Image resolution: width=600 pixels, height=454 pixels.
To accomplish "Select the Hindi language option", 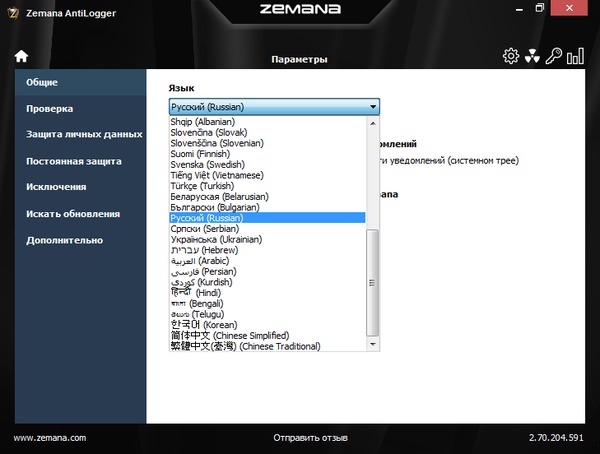I will (x=267, y=293).
